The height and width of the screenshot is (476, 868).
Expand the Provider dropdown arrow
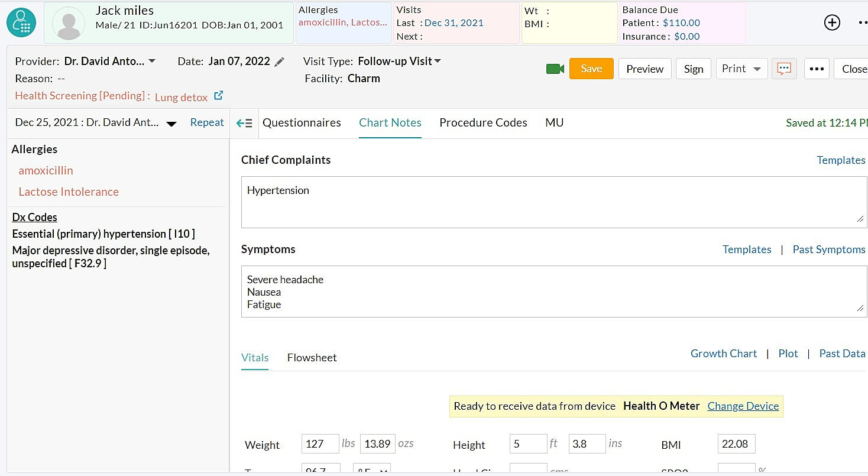pos(152,61)
